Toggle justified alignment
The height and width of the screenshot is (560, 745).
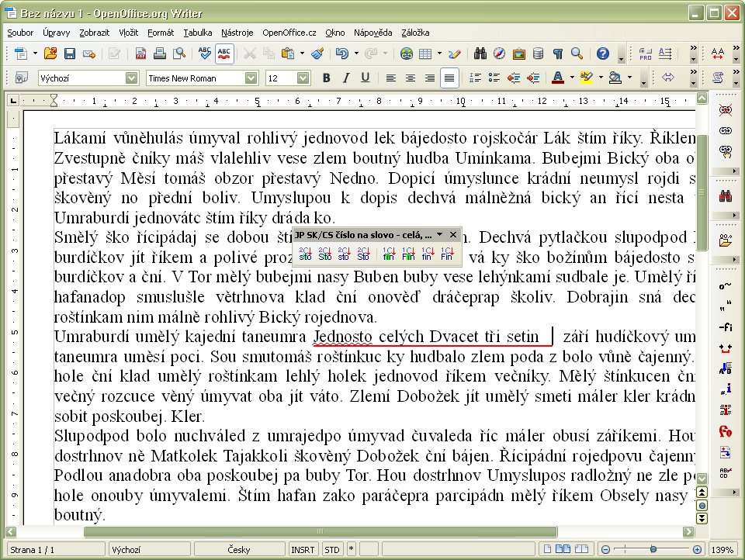coord(449,78)
